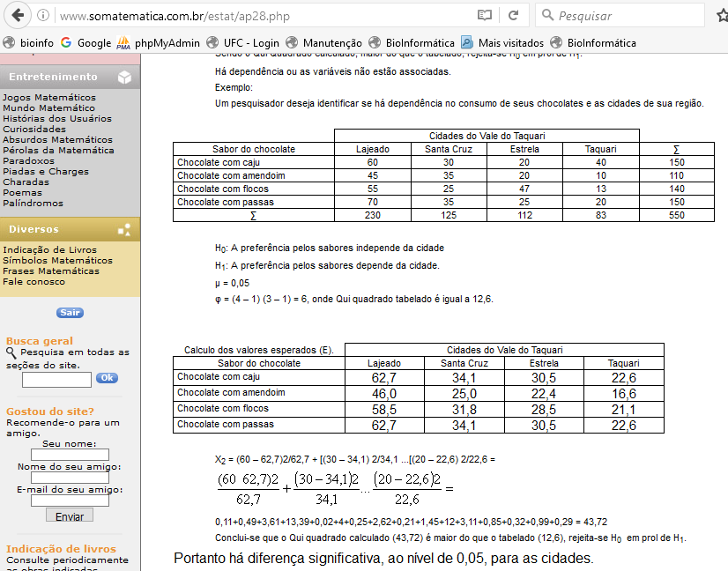Click the Lajeado expected value 46,0

(384, 394)
